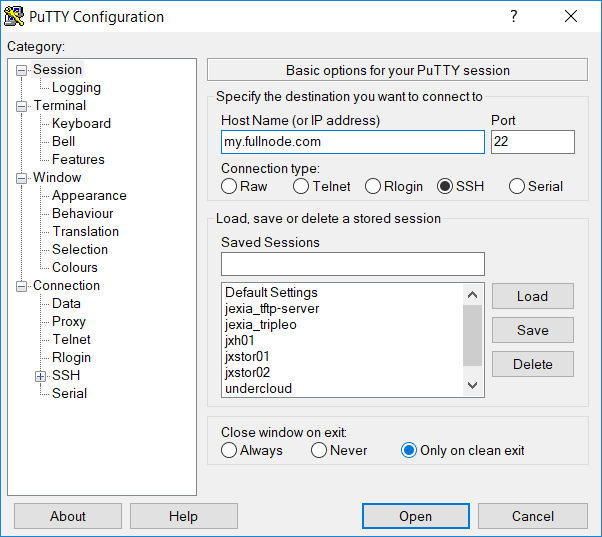Viewport: 602px width, 537px height.
Task: Select the undercloud saved session
Action: coord(343,388)
